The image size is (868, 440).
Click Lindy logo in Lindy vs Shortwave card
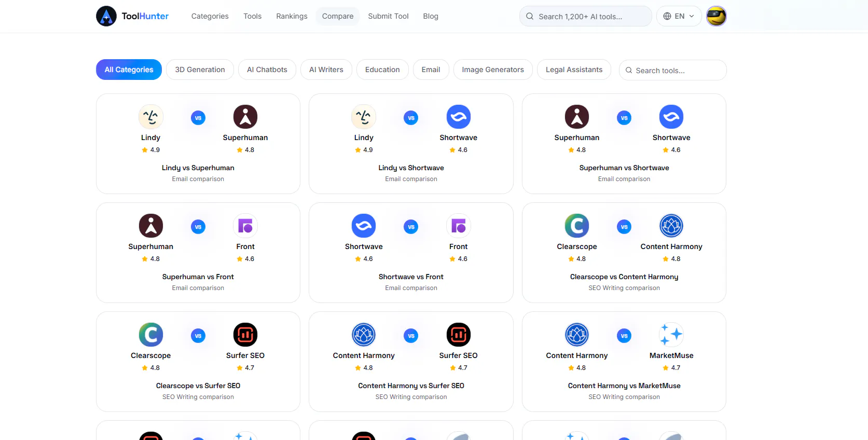tap(364, 117)
